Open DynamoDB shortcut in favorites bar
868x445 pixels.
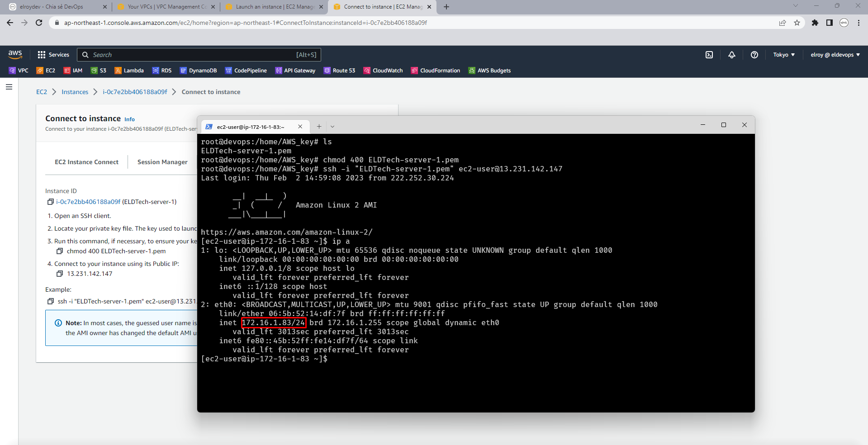tap(198, 71)
